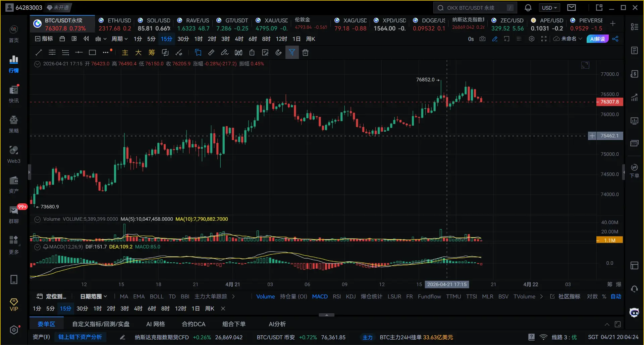The width and height of the screenshot is (644, 345).
Task: Click the 73680.9 low price label
Action: (x=50, y=207)
